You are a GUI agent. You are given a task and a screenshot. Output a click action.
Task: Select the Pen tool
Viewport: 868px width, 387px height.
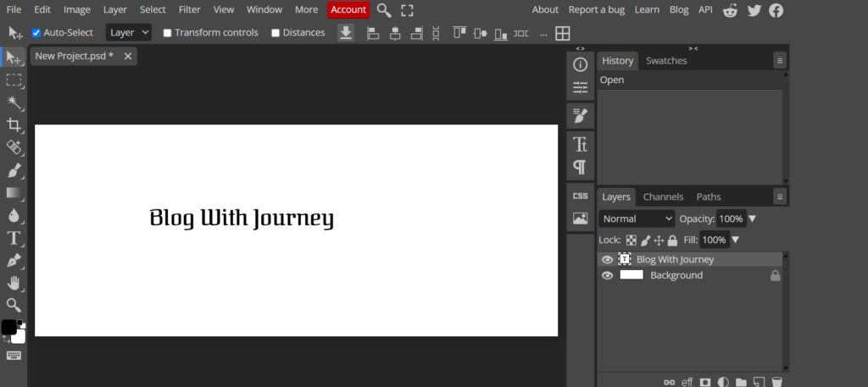point(14,261)
